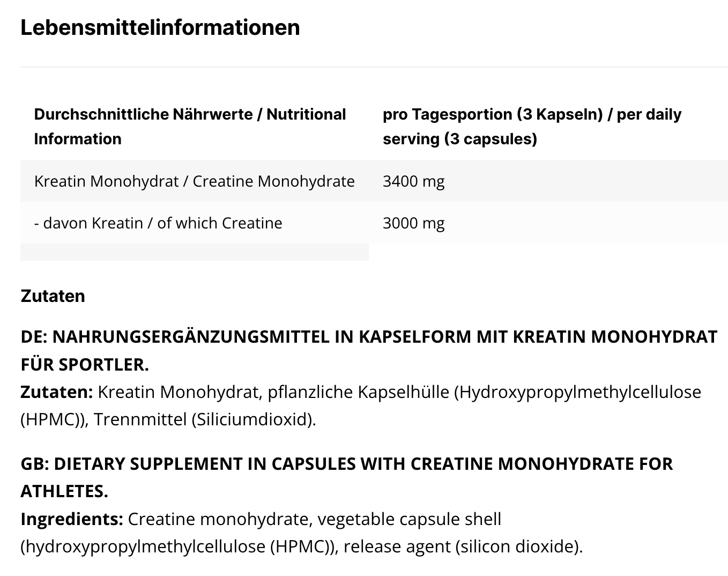Click the bold Zutaten: label in paragraph
Viewport: 728px width, 576px height.
(57, 392)
